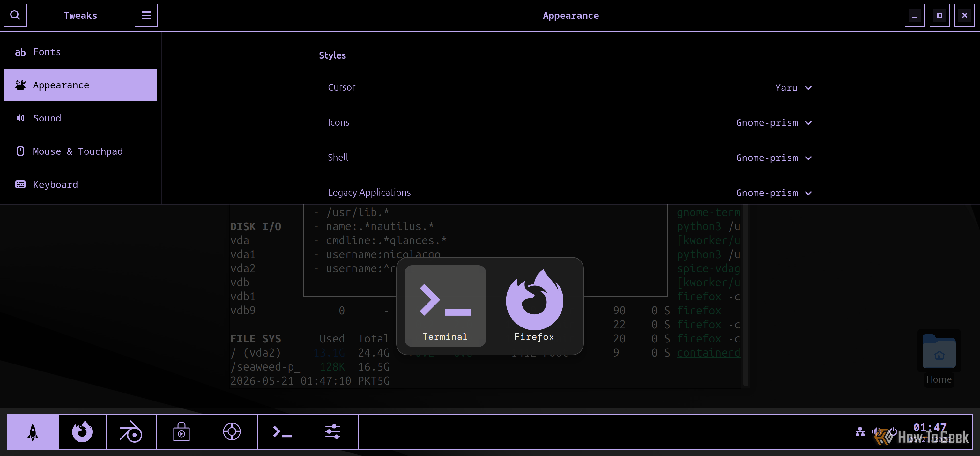The image size is (980, 456).
Task: Click the terminal window's vertical scrollbar
Action: 746,296
